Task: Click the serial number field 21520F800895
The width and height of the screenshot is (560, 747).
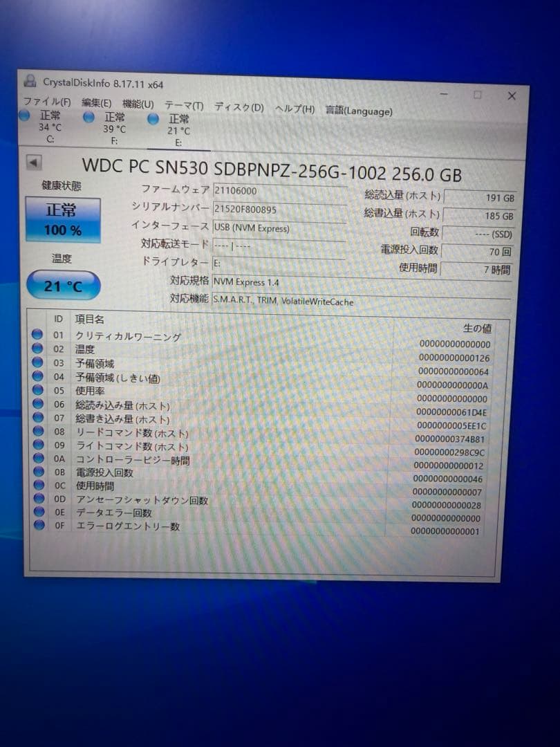Action: pyautogui.click(x=279, y=210)
